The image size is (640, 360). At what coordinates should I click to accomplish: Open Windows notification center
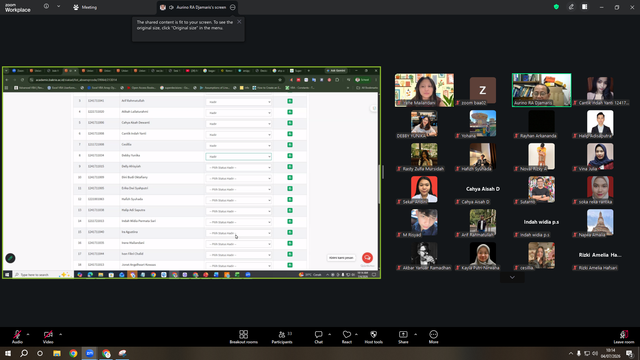pos(629,353)
